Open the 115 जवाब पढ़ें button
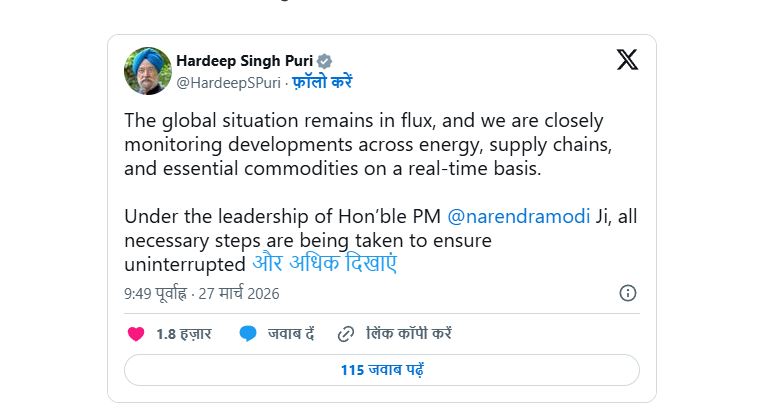 [382, 370]
